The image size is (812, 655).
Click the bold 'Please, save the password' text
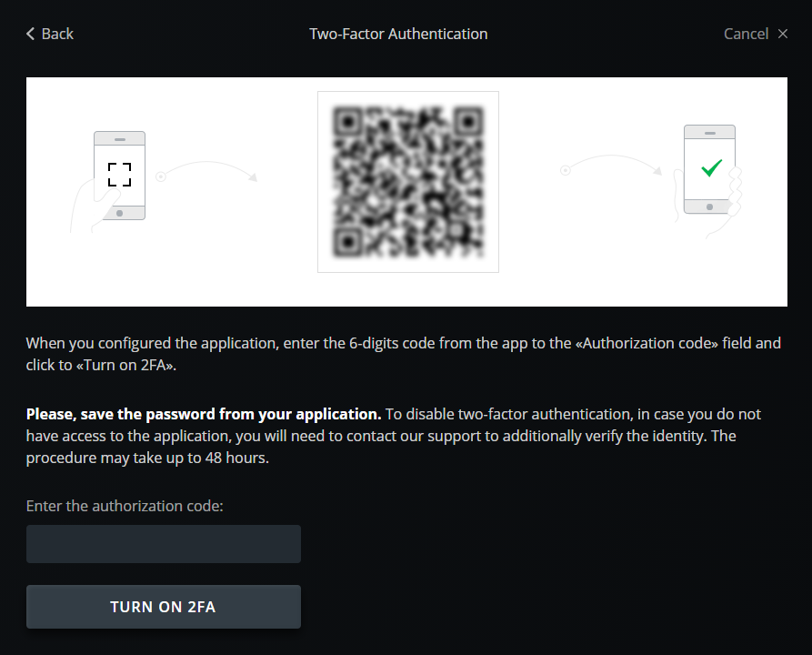pyautogui.click(x=204, y=414)
